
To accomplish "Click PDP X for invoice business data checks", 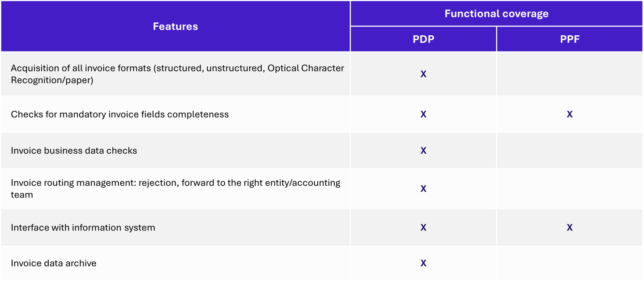I will coord(423,151).
